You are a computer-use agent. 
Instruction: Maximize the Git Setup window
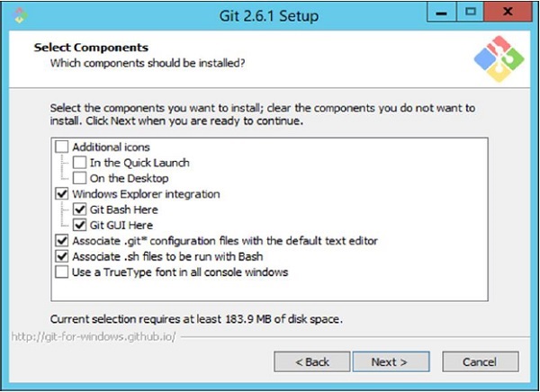tap(469, 14)
